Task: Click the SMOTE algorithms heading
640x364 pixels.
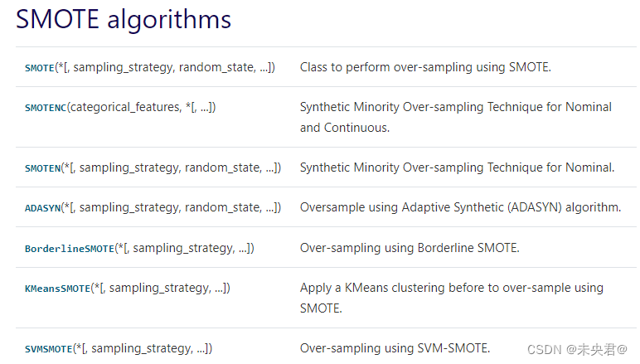Action: pyautogui.click(x=124, y=19)
